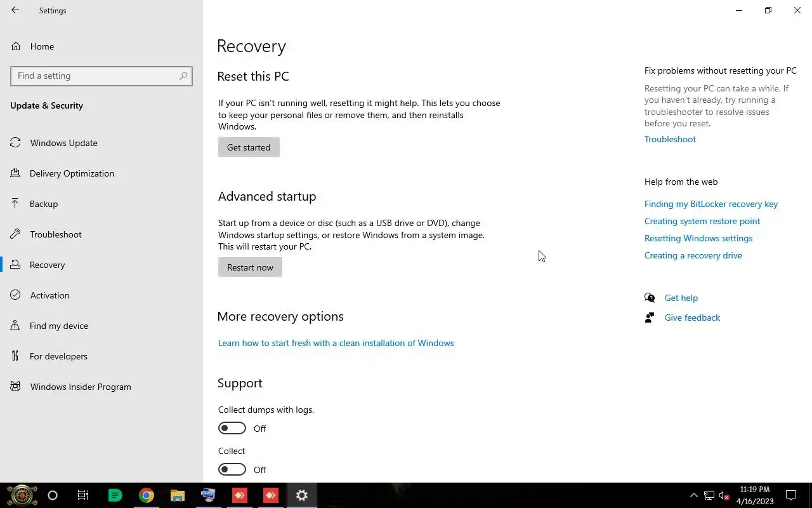Click Get started under Reset this PC
This screenshot has height=508, width=812.
pyautogui.click(x=249, y=147)
